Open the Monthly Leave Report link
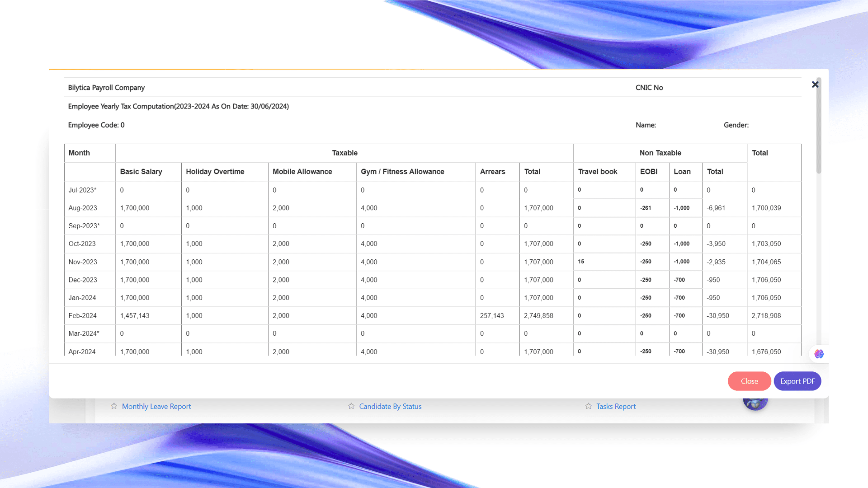Image resolution: width=868 pixels, height=488 pixels. coord(156,406)
